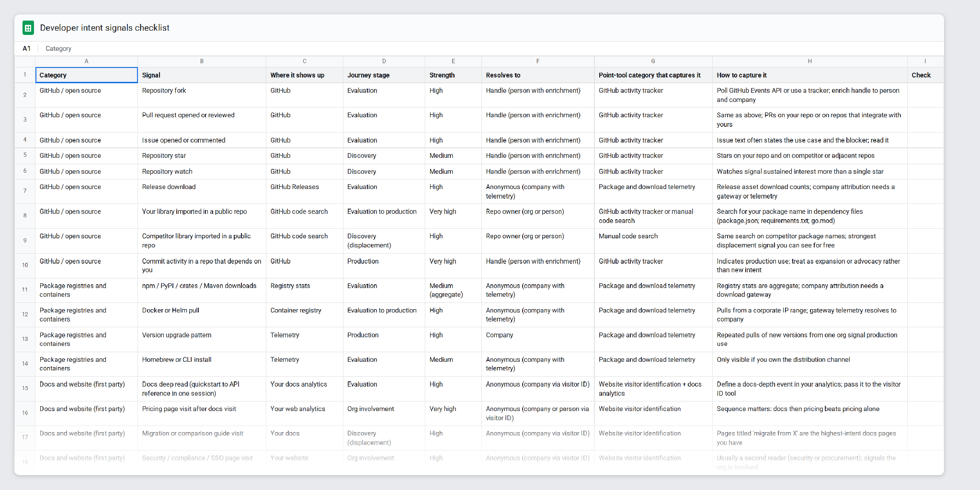
Task: Click npm / PyPI / crates / Maven downloads cell
Action: pos(202,290)
